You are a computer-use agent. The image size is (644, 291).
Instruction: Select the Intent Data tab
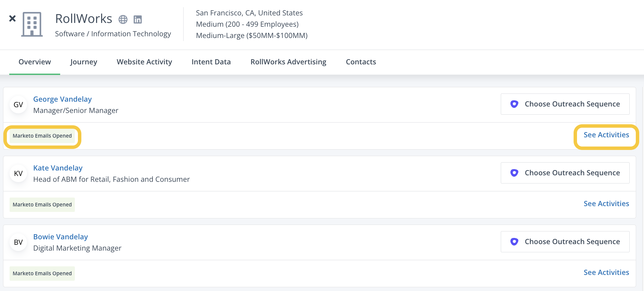[211, 62]
